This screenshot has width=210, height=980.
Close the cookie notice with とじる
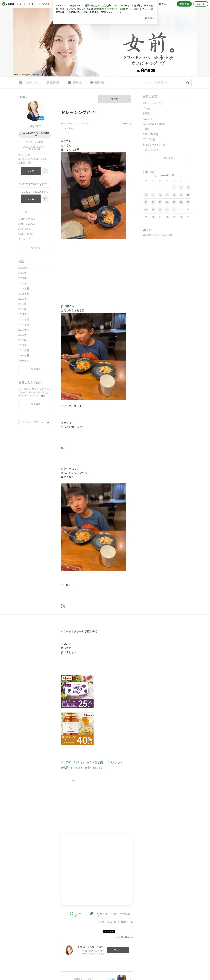[149, 18]
